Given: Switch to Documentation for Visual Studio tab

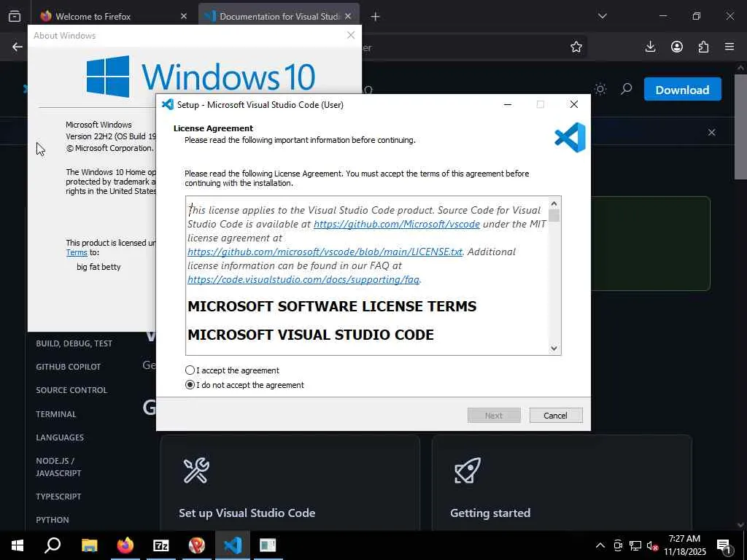Looking at the screenshot, I should click(279, 16).
